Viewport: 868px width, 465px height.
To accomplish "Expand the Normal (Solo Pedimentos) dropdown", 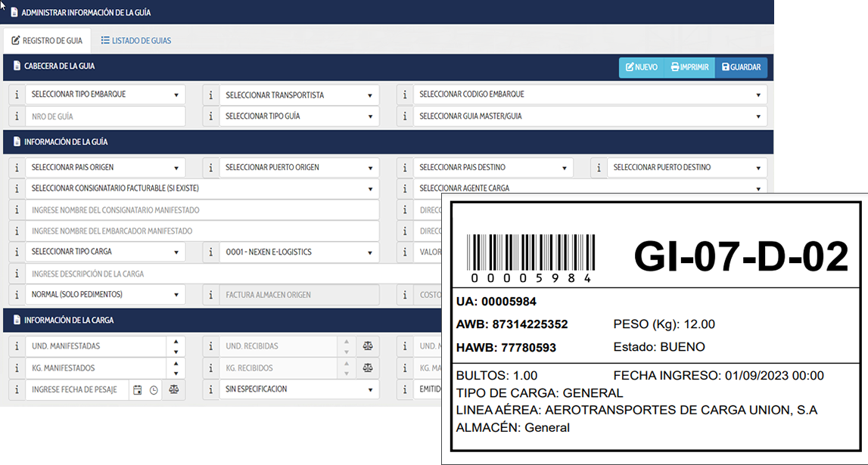I will point(104,295).
